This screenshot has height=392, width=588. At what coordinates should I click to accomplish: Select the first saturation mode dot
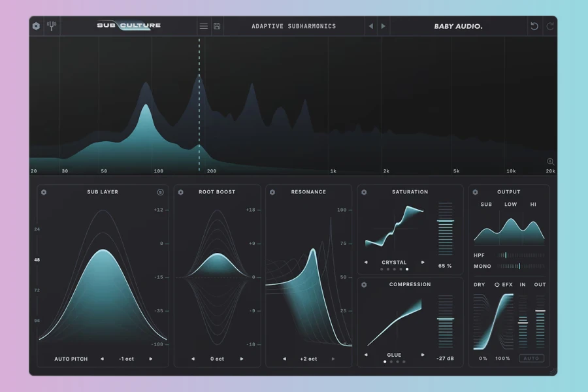click(382, 269)
